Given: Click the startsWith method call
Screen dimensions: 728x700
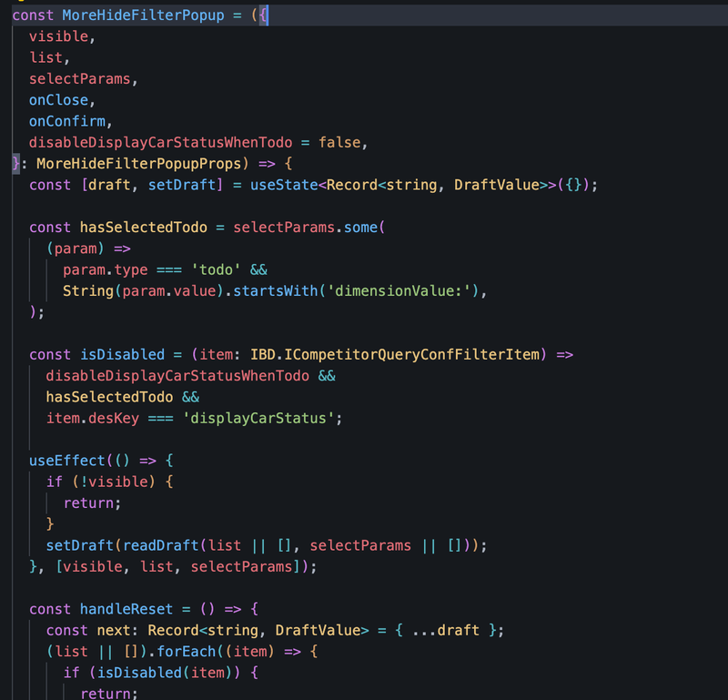Looking at the screenshot, I should point(276,290).
